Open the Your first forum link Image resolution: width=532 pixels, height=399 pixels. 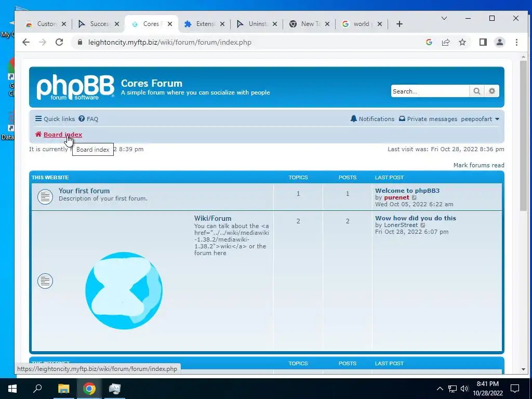point(84,191)
